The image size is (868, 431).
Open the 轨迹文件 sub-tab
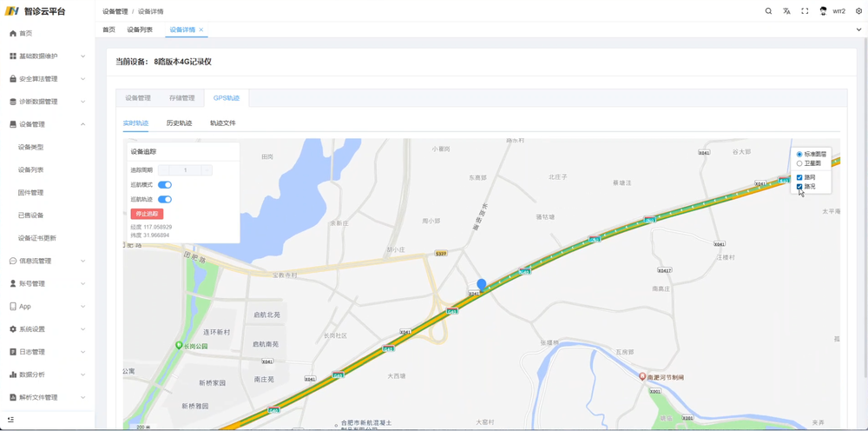[x=223, y=123]
